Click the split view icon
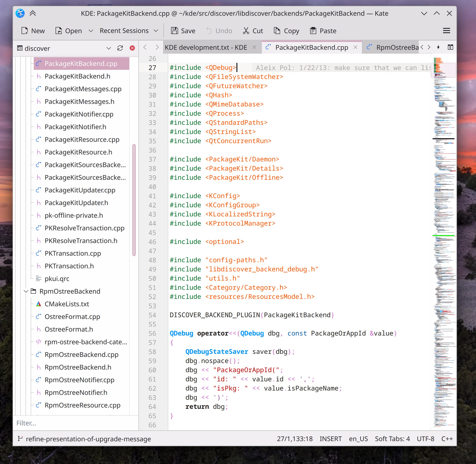The height and width of the screenshot is (464, 476). tap(450, 47)
